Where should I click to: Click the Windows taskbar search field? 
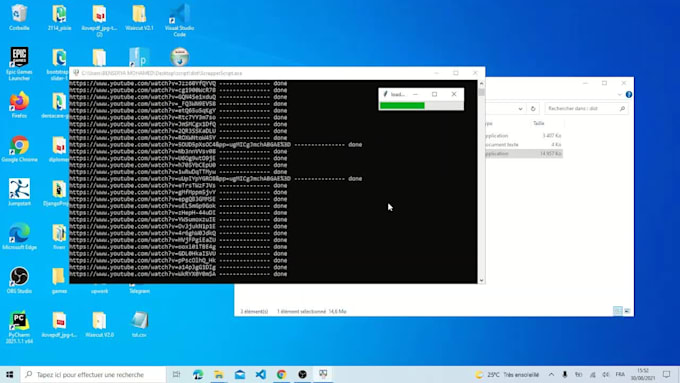93,374
